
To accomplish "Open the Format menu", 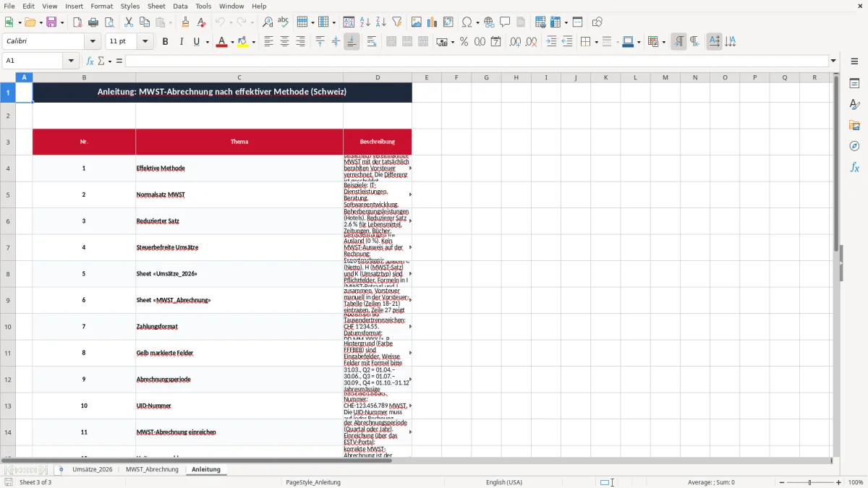I will (x=101, y=6).
